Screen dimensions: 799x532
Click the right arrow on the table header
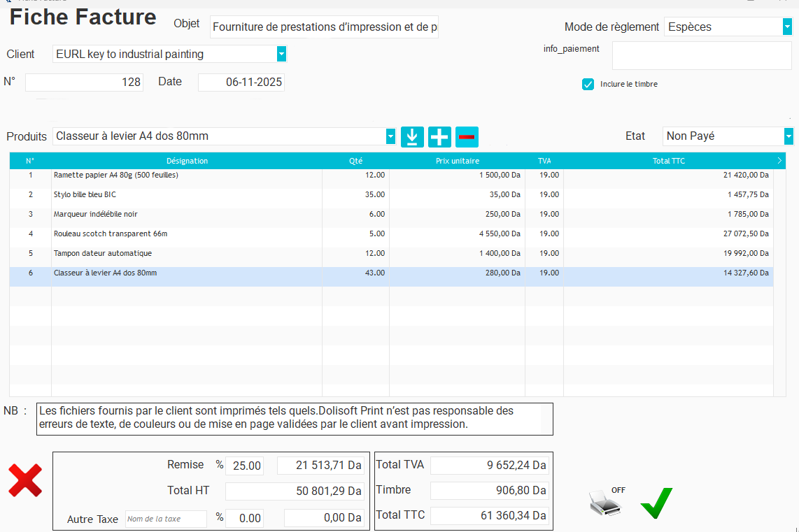[779, 160]
